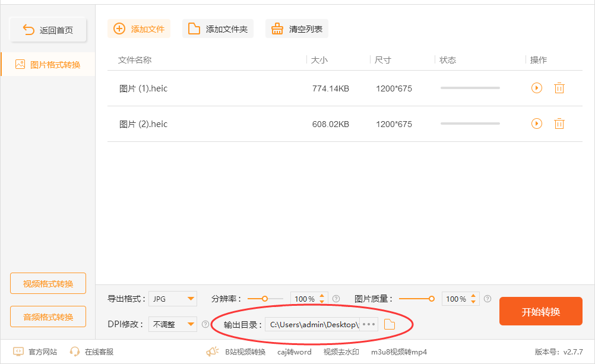Viewport: 595px width, 364px height.
Task: Click 大小 column header
Action: (x=319, y=59)
